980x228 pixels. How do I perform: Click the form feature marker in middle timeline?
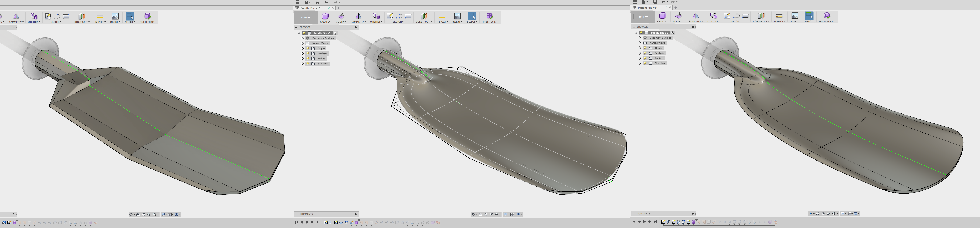[x=356, y=222]
